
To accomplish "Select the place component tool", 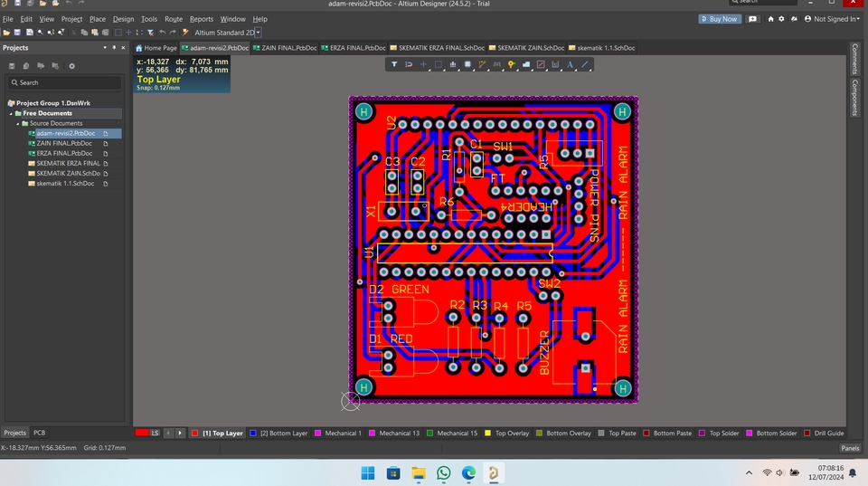I will click(x=467, y=64).
